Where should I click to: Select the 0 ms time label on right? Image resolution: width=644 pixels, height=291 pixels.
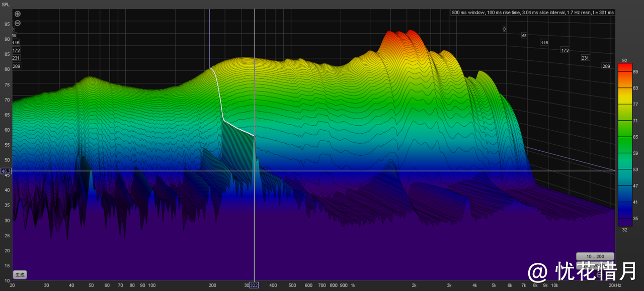504,29
